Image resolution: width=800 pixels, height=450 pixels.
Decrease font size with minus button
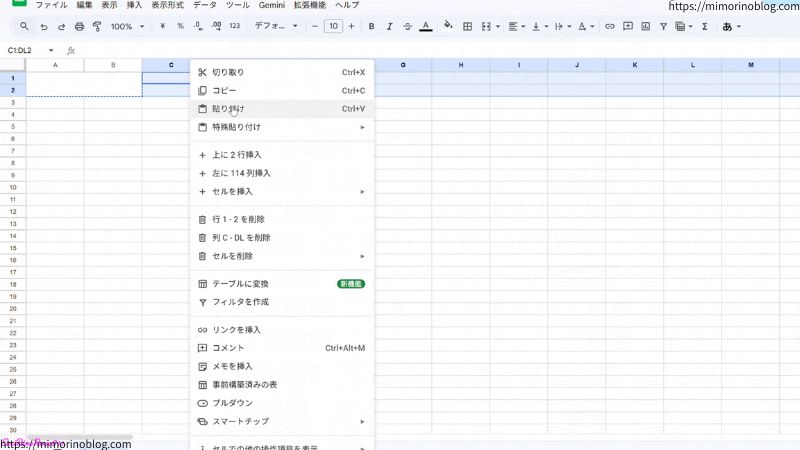pos(315,26)
